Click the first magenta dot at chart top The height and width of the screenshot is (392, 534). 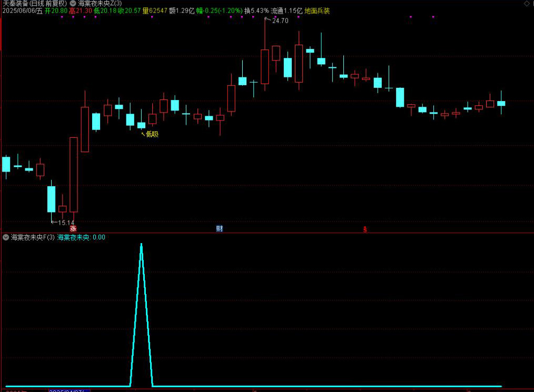62,17
